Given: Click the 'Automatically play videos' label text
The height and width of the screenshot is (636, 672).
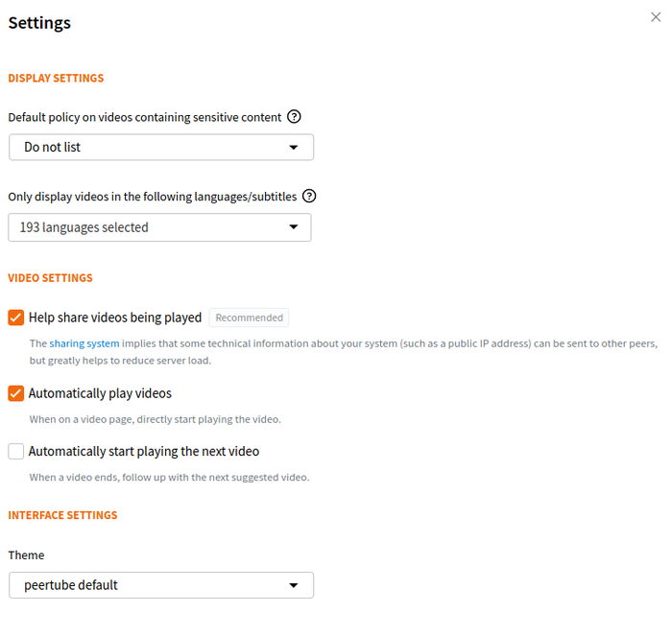Looking at the screenshot, I should (100, 393).
